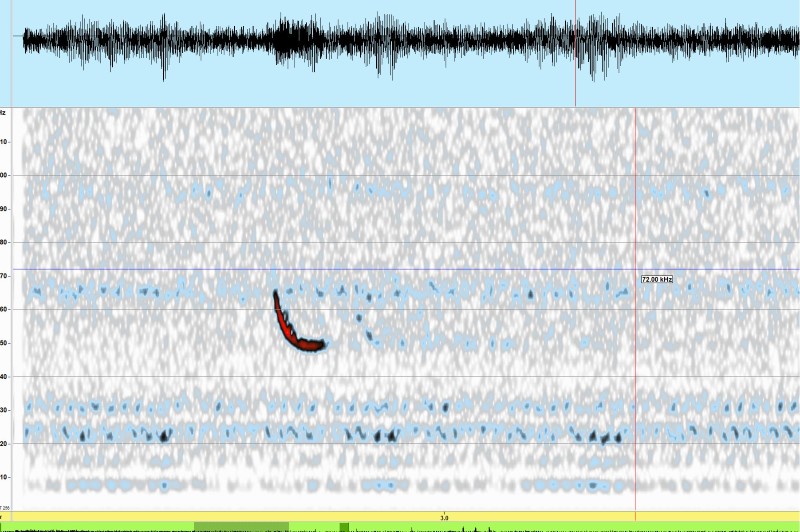Viewport: 800px width, 532px height.
Task: Click the Hz unit label atop frequency axis
Action: 4,113
